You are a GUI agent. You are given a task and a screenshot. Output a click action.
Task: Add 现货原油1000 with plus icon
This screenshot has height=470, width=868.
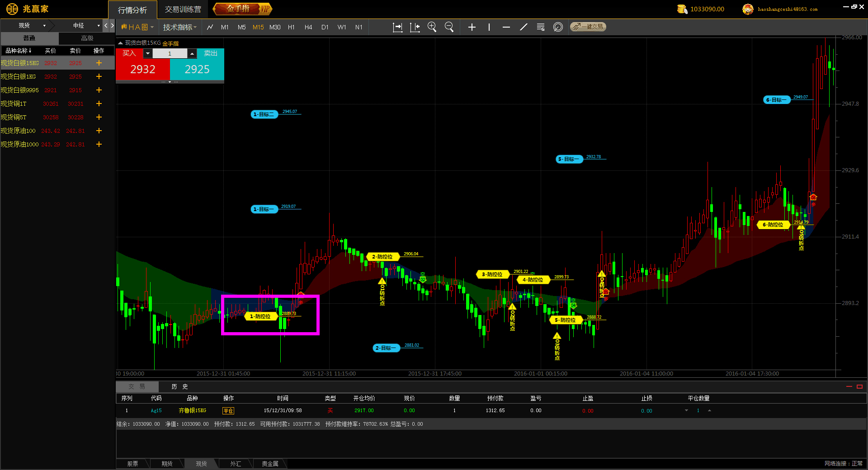[x=99, y=144]
